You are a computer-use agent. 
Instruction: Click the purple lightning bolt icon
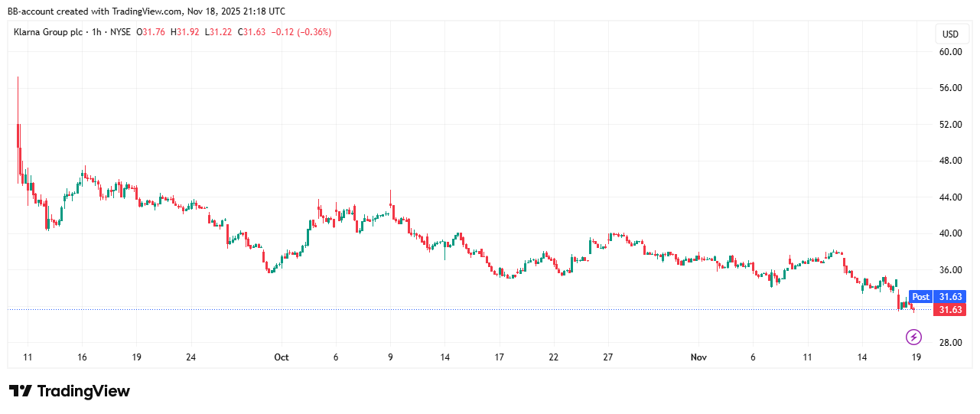[x=913, y=337]
